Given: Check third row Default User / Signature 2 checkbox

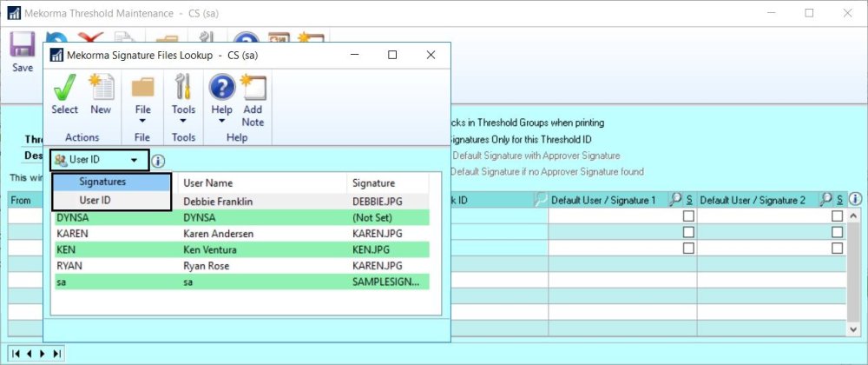Looking at the screenshot, I should pos(838,249).
